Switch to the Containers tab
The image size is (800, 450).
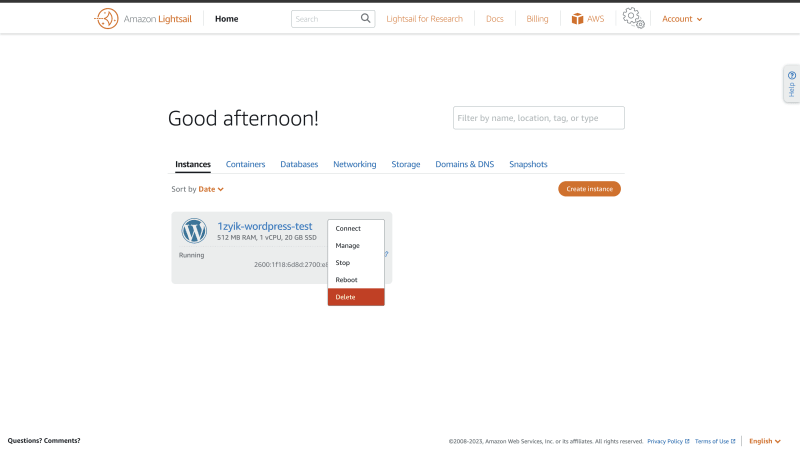[245, 164]
